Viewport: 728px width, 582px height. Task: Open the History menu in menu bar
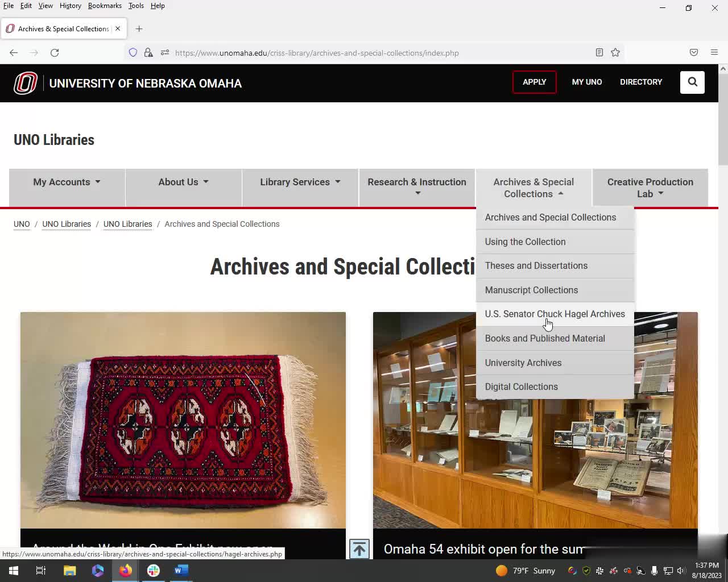[x=71, y=6]
